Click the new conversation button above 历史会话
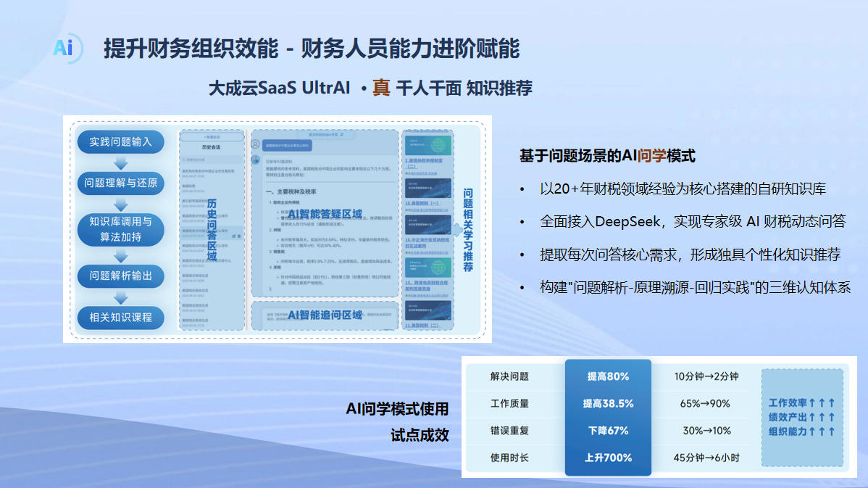Image resolution: width=868 pixels, height=488 pixels. coord(212,137)
